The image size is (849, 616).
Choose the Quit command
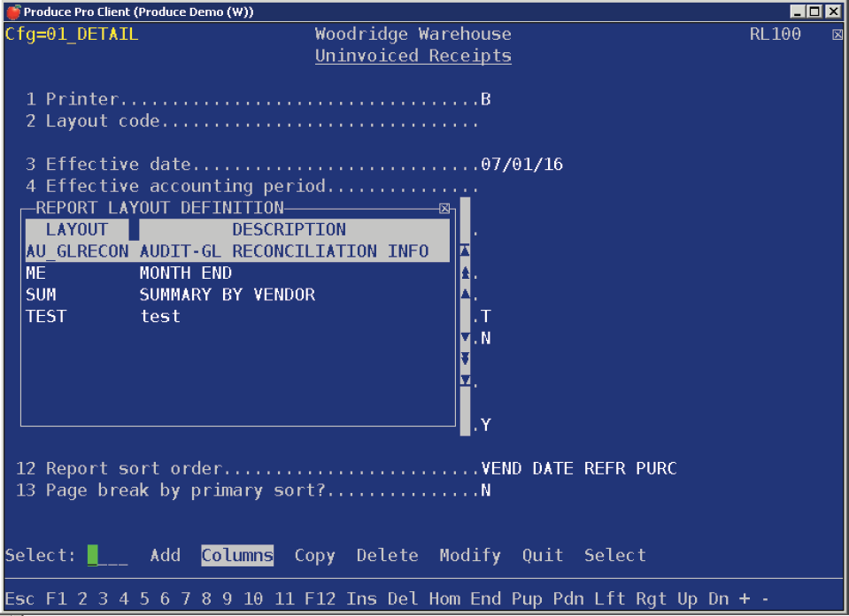pos(543,555)
